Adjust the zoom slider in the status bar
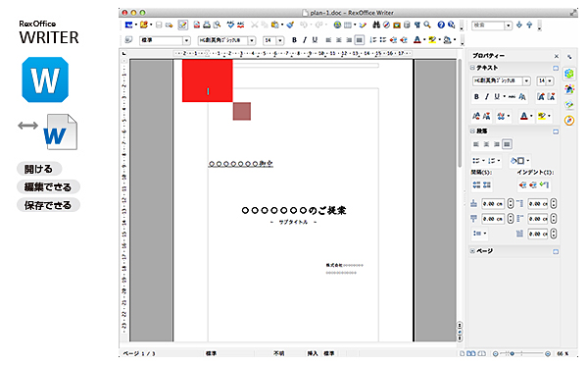 (x=521, y=353)
